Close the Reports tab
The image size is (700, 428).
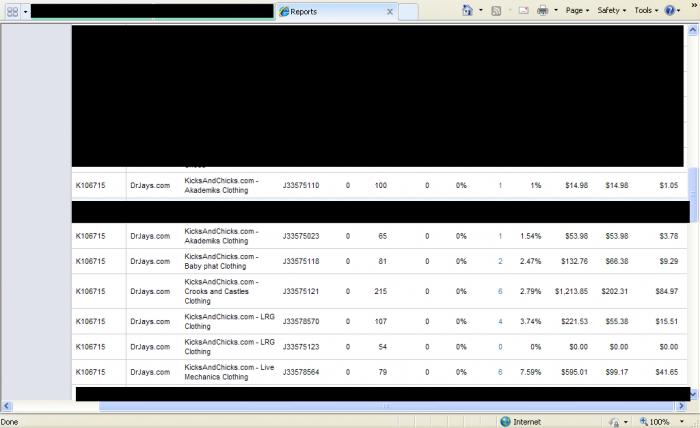tap(390, 12)
